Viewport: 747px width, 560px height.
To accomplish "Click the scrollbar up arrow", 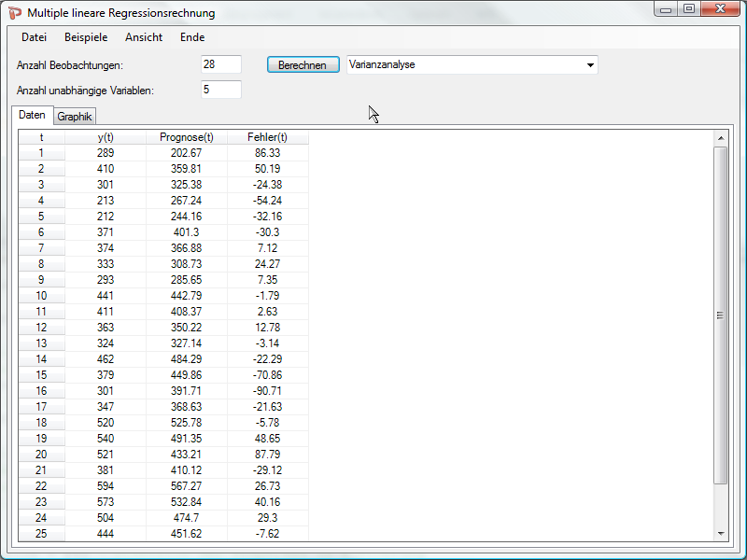I will [720, 138].
